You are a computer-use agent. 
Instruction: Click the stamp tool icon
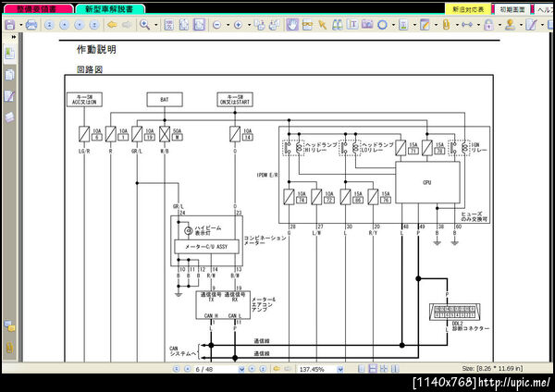[510, 25]
